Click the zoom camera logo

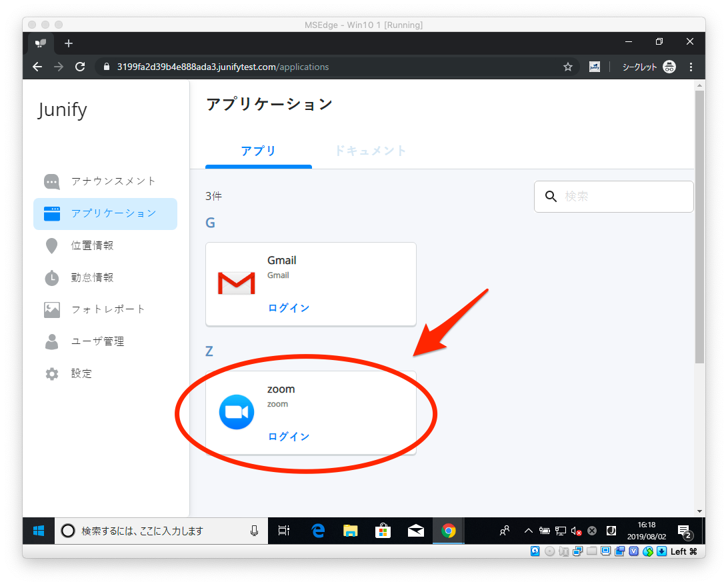point(236,412)
